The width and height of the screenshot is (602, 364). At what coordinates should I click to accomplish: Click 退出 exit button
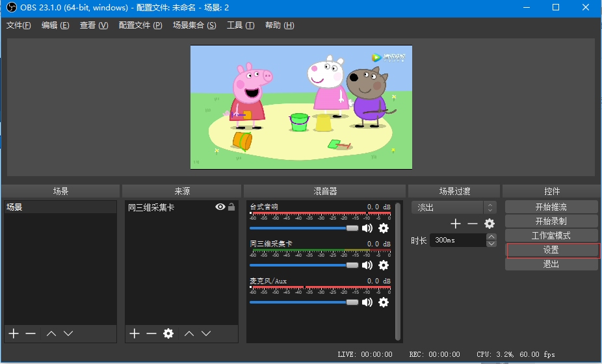click(x=551, y=264)
